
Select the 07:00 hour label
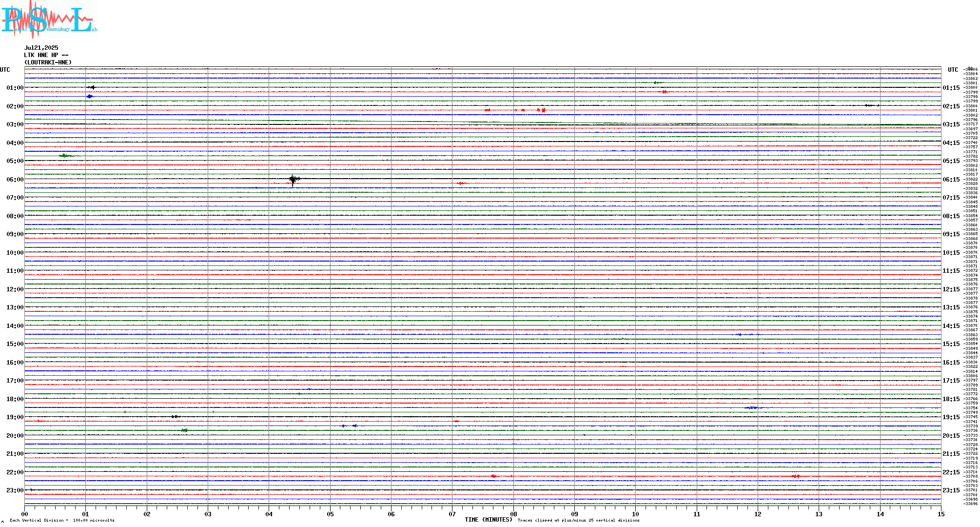pos(15,198)
